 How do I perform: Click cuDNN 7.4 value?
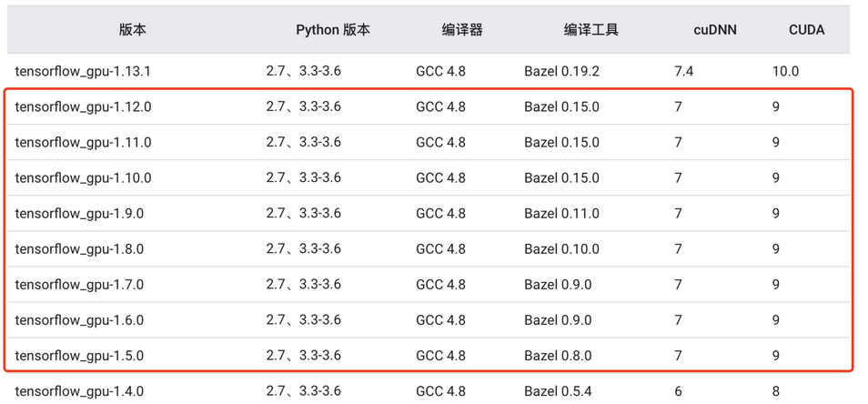(683, 71)
